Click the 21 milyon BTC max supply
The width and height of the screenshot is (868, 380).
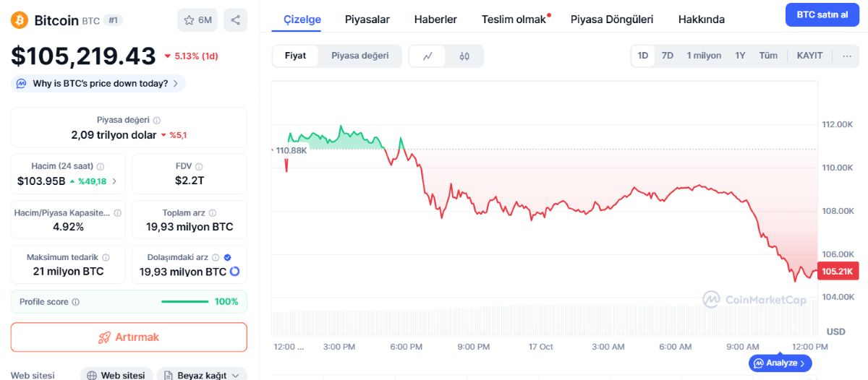point(68,272)
